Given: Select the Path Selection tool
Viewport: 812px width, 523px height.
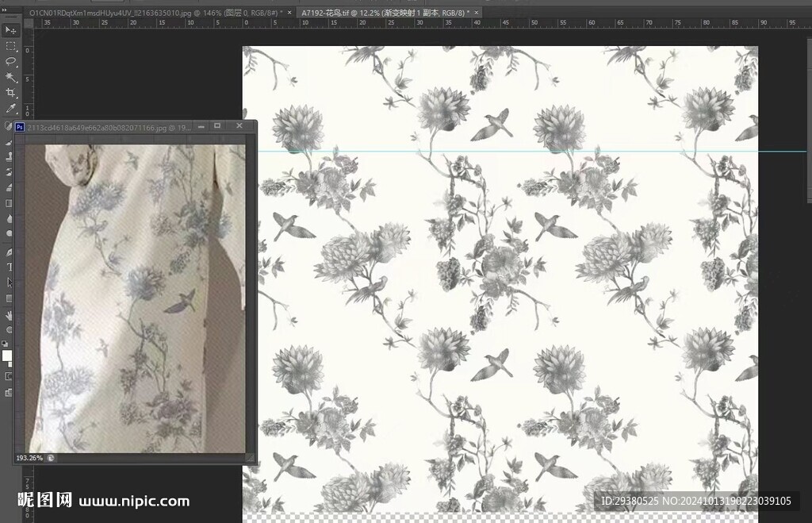Looking at the screenshot, I should coord(8,283).
